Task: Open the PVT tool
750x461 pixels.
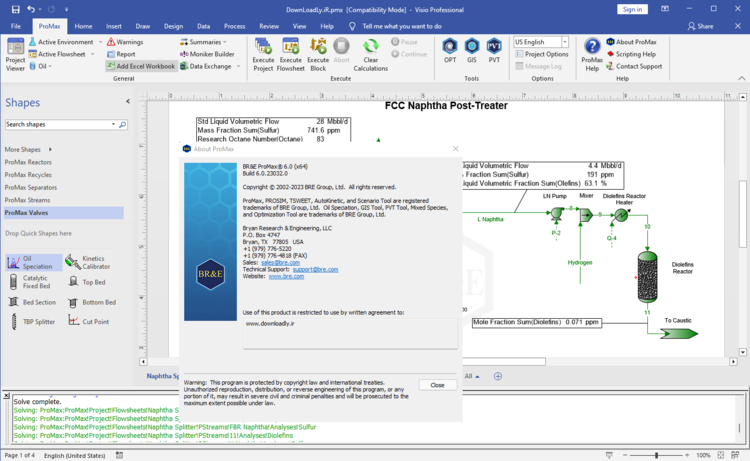Action: pyautogui.click(x=494, y=48)
